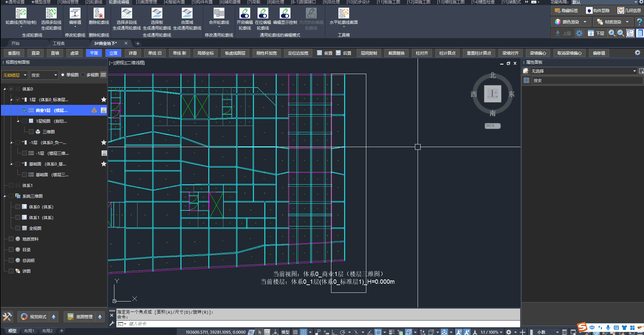Click the 柱对齐 button
The image size is (644, 335).
coord(422,53)
